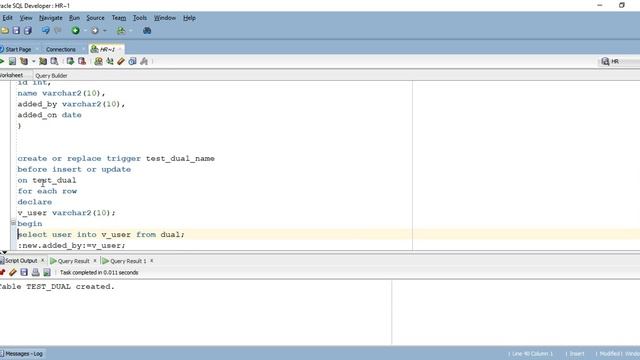Click the 'Insert' mode status indicator
640x360 pixels.
click(x=576, y=353)
